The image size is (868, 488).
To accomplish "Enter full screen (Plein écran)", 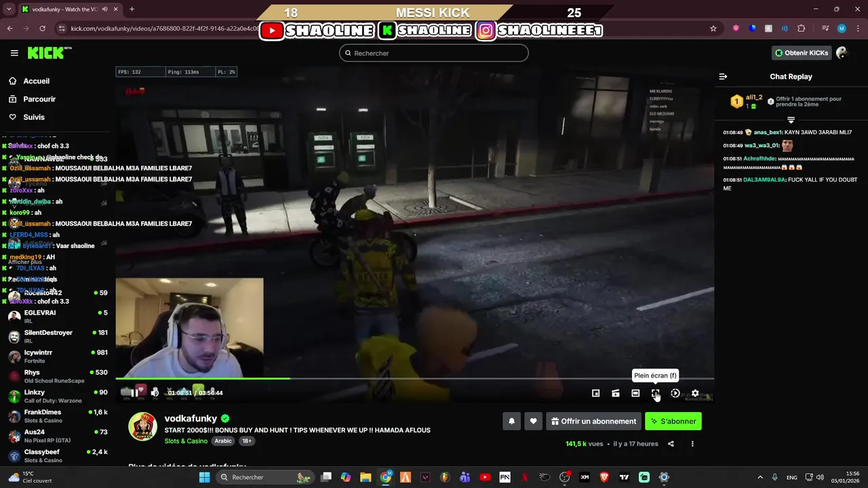I will pos(655,393).
